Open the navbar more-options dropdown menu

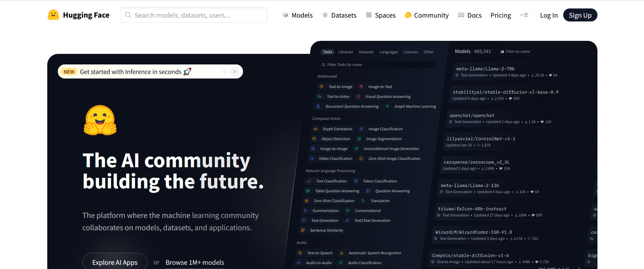tap(524, 15)
